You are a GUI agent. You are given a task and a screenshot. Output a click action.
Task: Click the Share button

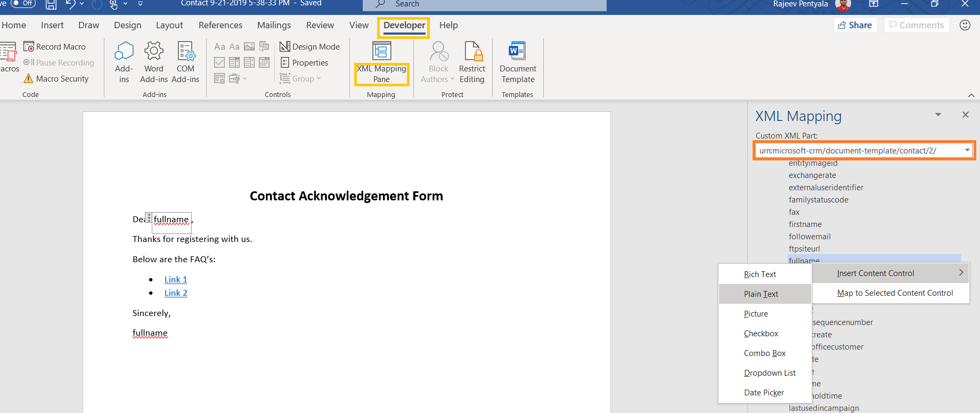tap(855, 25)
